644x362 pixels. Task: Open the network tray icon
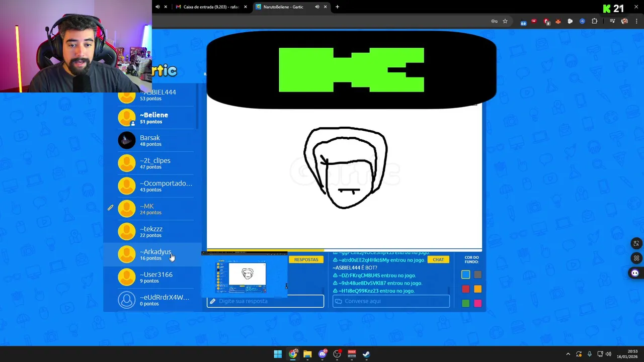click(600, 354)
